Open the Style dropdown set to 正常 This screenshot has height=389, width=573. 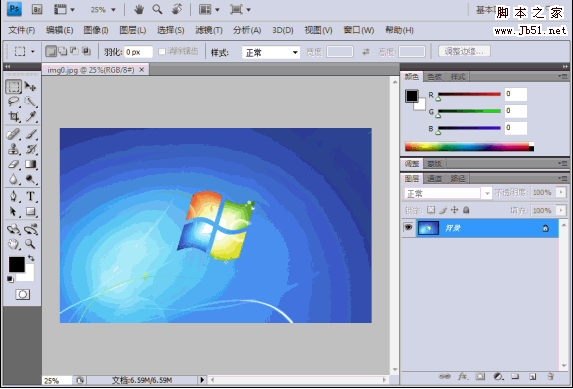coord(271,53)
